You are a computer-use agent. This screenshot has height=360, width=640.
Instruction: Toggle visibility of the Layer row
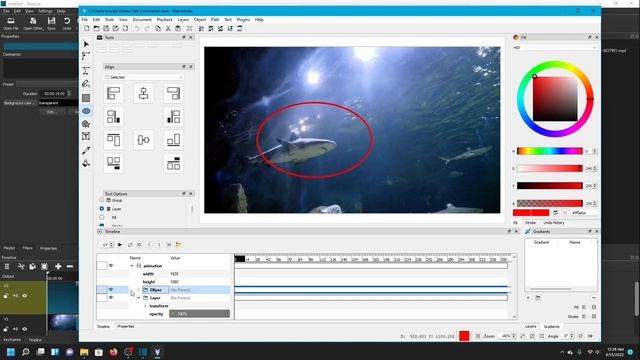click(111, 298)
